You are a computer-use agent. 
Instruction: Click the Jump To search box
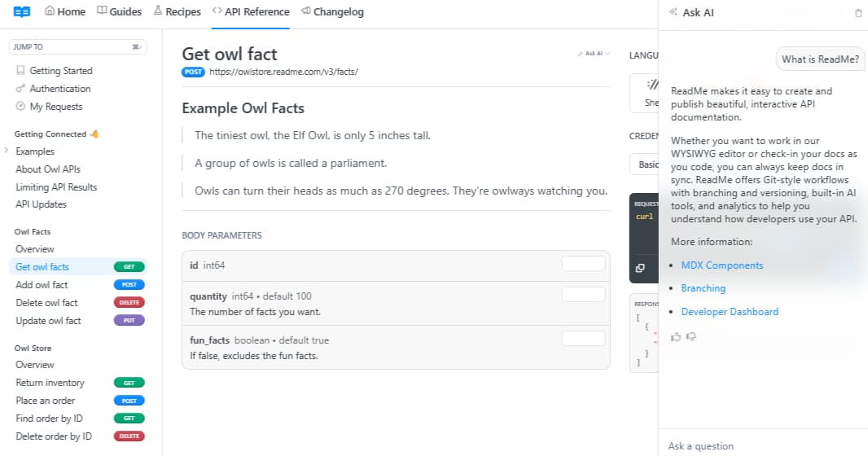(x=77, y=47)
